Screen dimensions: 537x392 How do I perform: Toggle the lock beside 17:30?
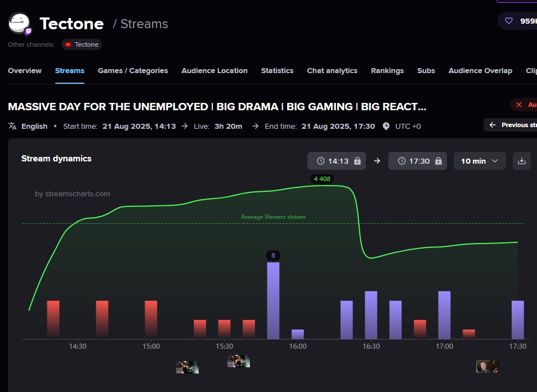pos(438,161)
